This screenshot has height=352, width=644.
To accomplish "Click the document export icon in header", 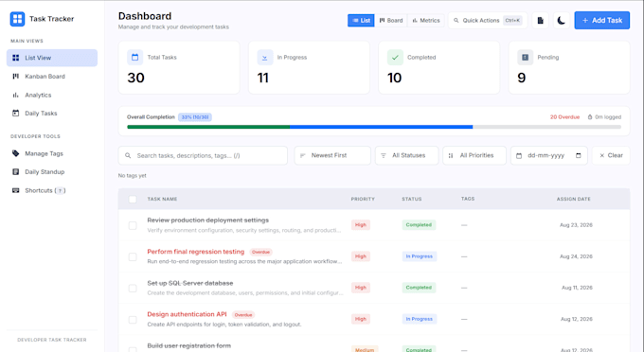I will click(x=541, y=20).
